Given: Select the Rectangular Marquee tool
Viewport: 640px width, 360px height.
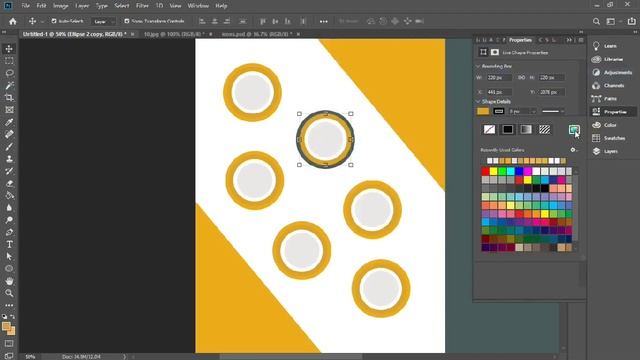Looking at the screenshot, I should [9, 61].
